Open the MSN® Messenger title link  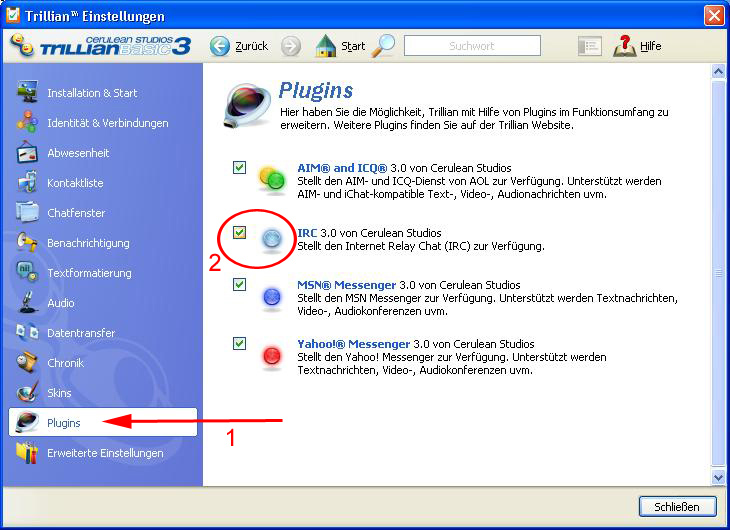point(346,285)
